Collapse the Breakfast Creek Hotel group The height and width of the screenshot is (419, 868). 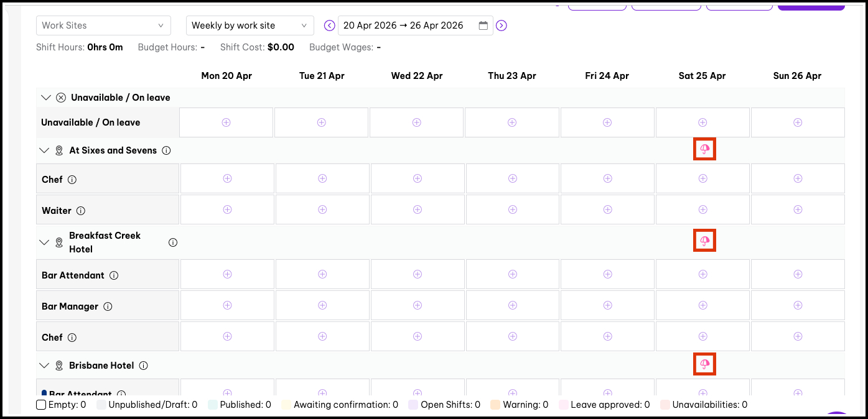tap(44, 242)
